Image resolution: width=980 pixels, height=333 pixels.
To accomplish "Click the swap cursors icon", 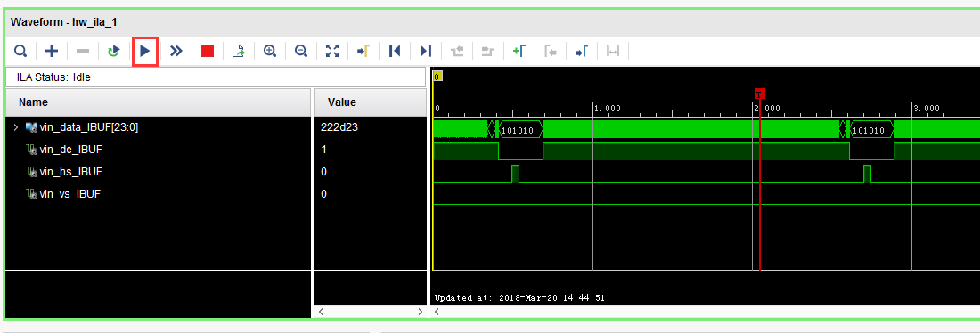I will tap(613, 52).
